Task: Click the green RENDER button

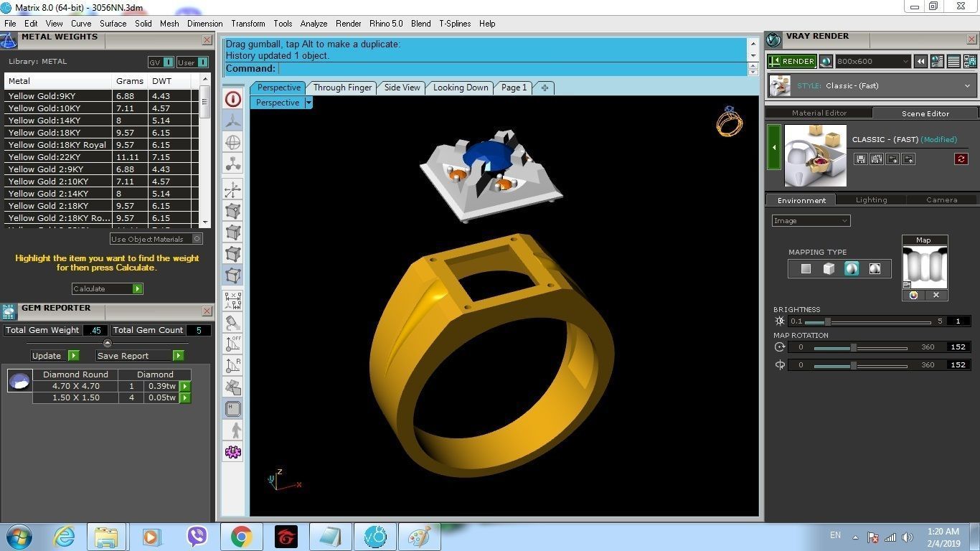Action: pyautogui.click(x=792, y=62)
